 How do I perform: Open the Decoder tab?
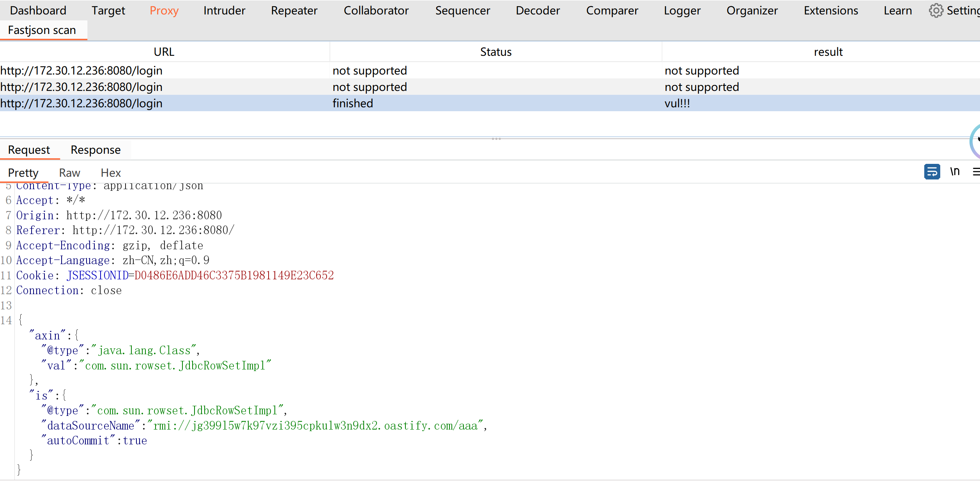pos(538,11)
